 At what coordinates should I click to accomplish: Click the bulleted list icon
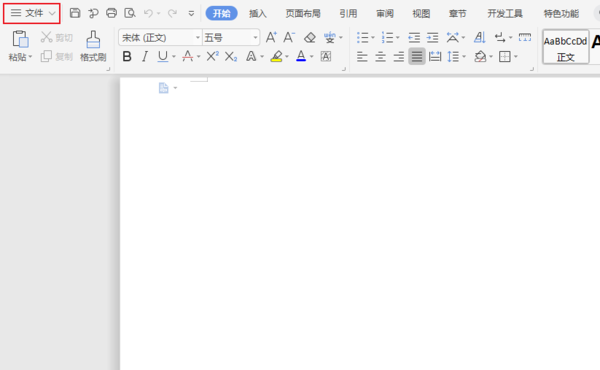(362, 37)
